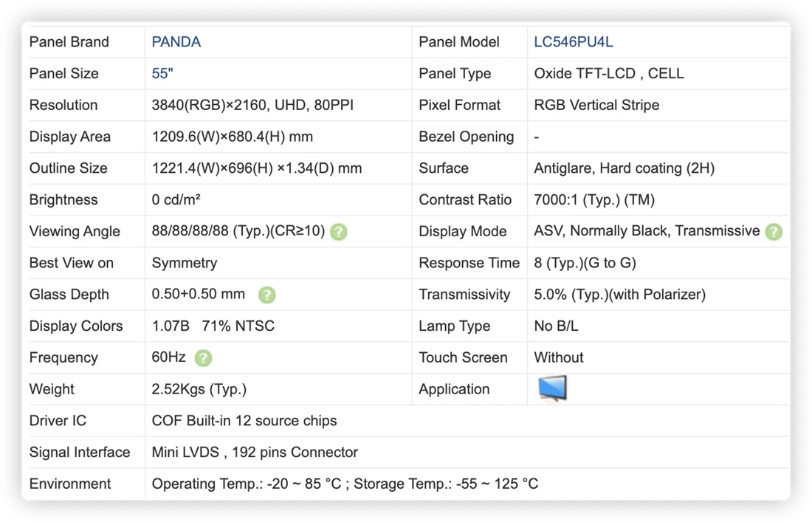Select the Symmetry value for Best View on

(185, 263)
